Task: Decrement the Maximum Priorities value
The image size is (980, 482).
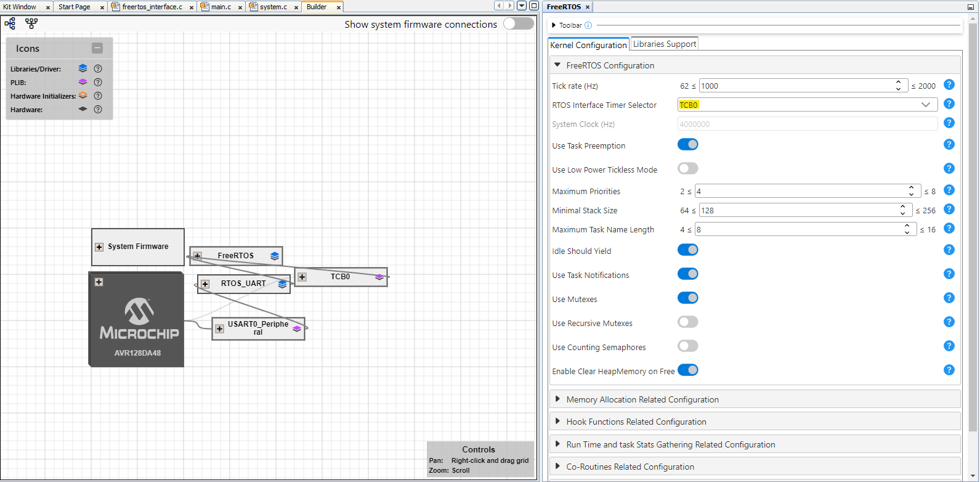Action: [x=912, y=194]
